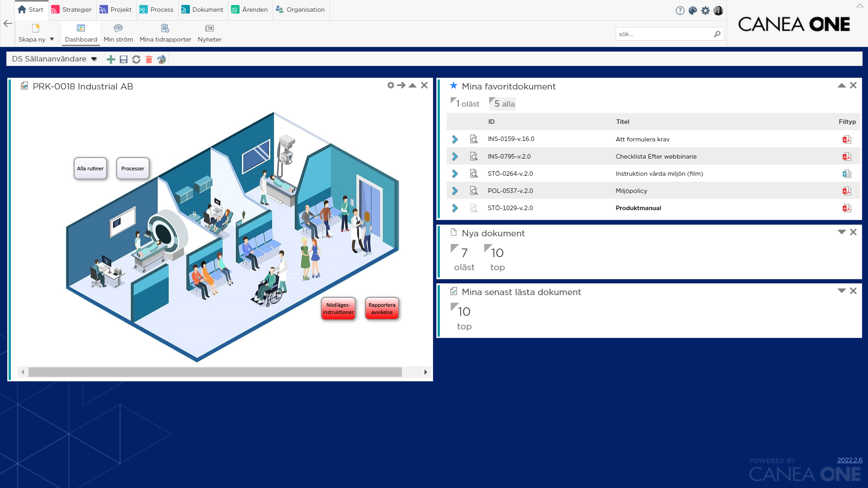The width and height of the screenshot is (868, 488).
Task: Open help via question mark icon
Action: coord(680,10)
